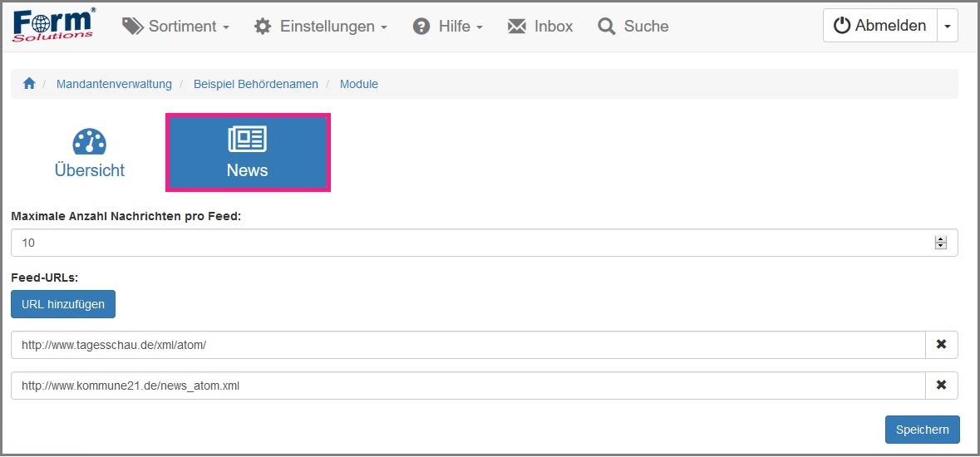This screenshot has width=980, height=457.
Task: Open Beispiel Behördenamen breadcrumb link
Action: pyautogui.click(x=256, y=84)
